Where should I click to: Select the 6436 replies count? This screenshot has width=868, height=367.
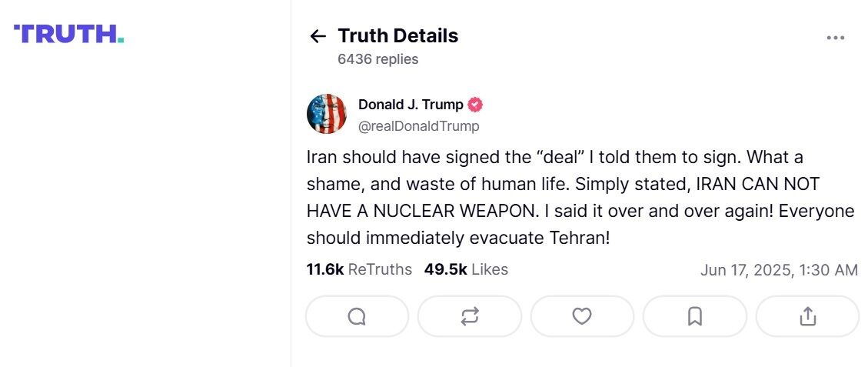pos(377,59)
